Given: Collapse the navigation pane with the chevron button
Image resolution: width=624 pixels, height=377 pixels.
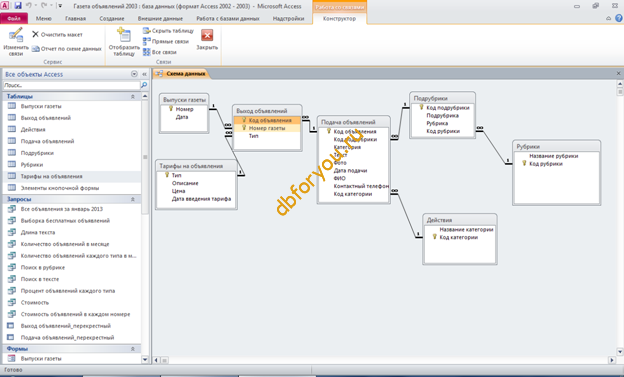Looking at the screenshot, I should tap(144, 74).
